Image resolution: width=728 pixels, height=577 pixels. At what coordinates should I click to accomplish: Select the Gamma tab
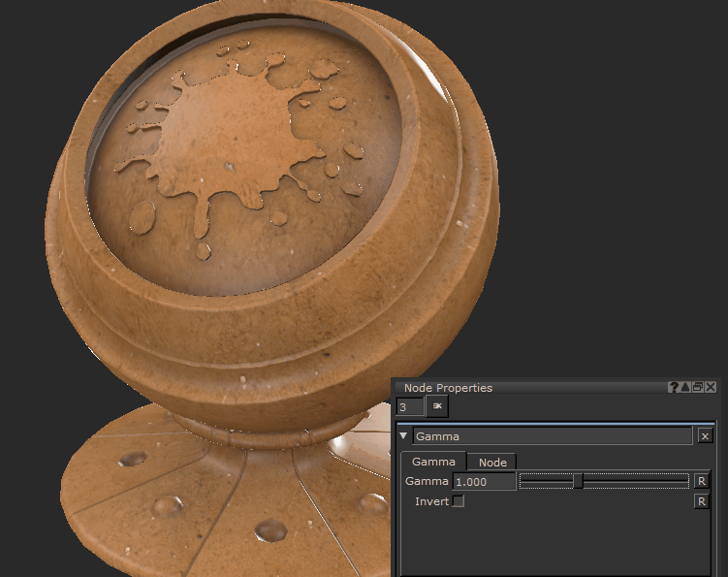click(x=433, y=463)
